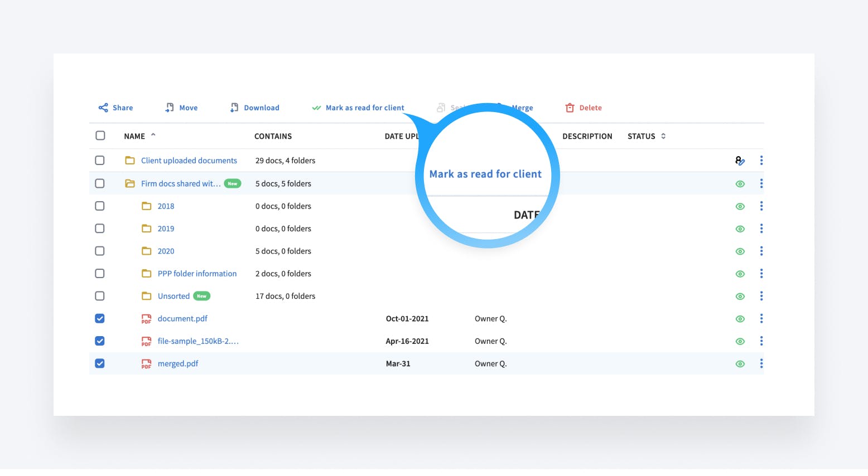Toggle eye visibility for 2020 folder
Image resolution: width=868 pixels, height=476 pixels.
(x=740, y=251)
